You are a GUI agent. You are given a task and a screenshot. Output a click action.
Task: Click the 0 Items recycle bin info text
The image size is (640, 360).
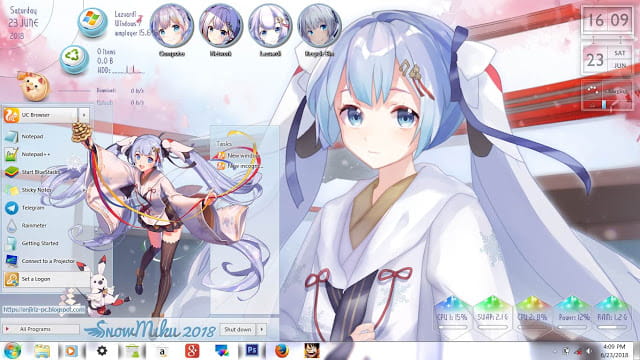[x=106, y=52]
